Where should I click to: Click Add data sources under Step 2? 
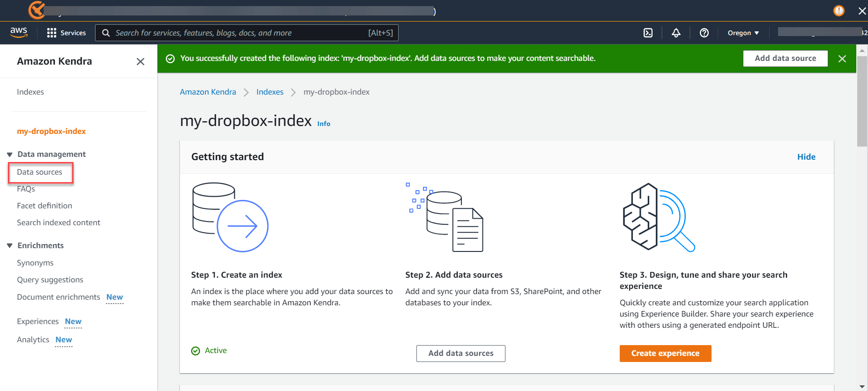coord(461,354)
